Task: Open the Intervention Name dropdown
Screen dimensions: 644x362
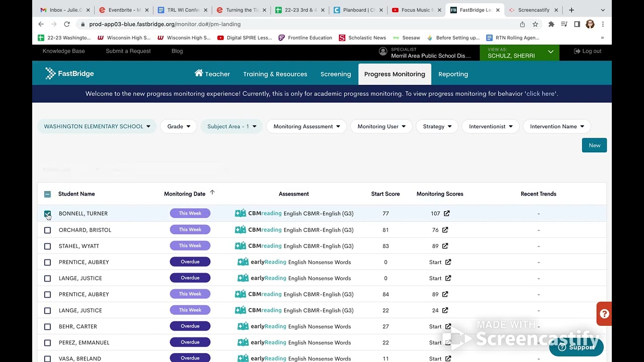Action: pos(557,126)
